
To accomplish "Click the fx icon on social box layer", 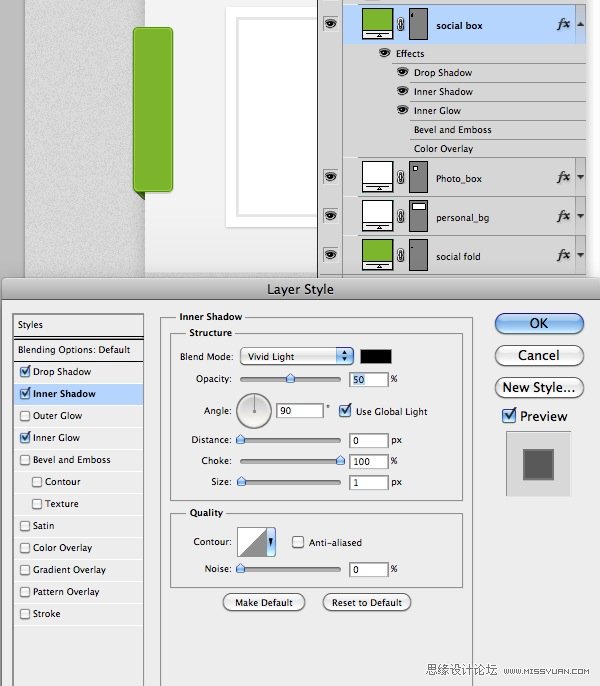I will [x=564, y=24].
